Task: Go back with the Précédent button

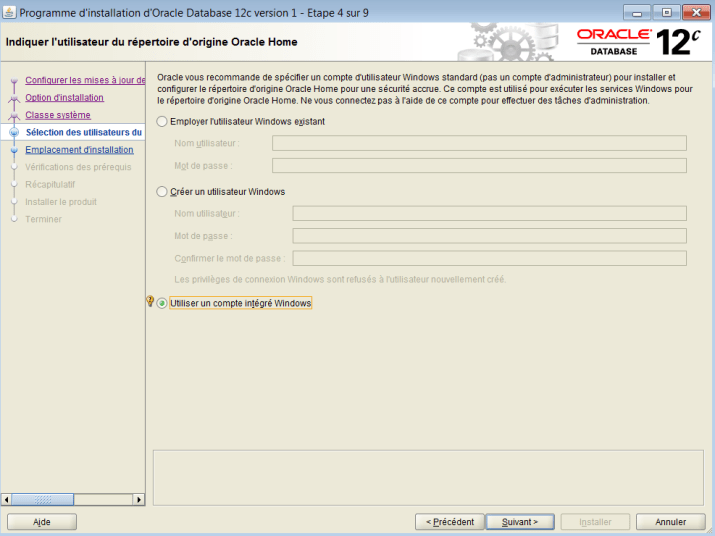Action: pyautogui.click(x=450, y=522)
